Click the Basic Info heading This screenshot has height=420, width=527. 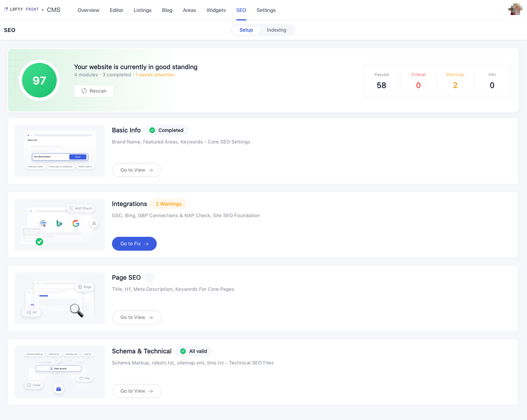click(x=126, y=130)
